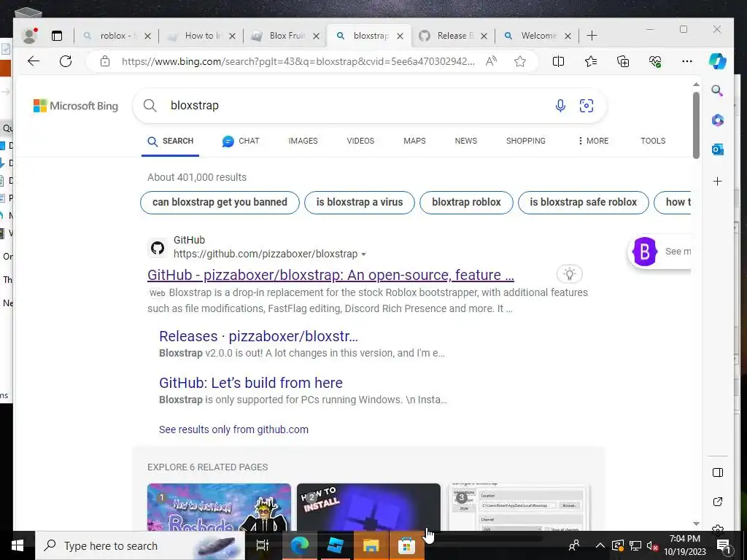The image size is (747, 560).
Task: Open the How To Install related thumbnail
Action: click(x=368, y=507)
